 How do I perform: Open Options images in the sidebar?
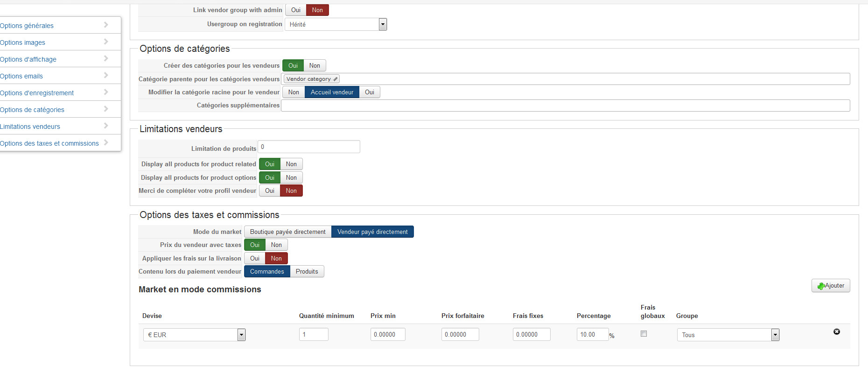[x=22, y=42]
